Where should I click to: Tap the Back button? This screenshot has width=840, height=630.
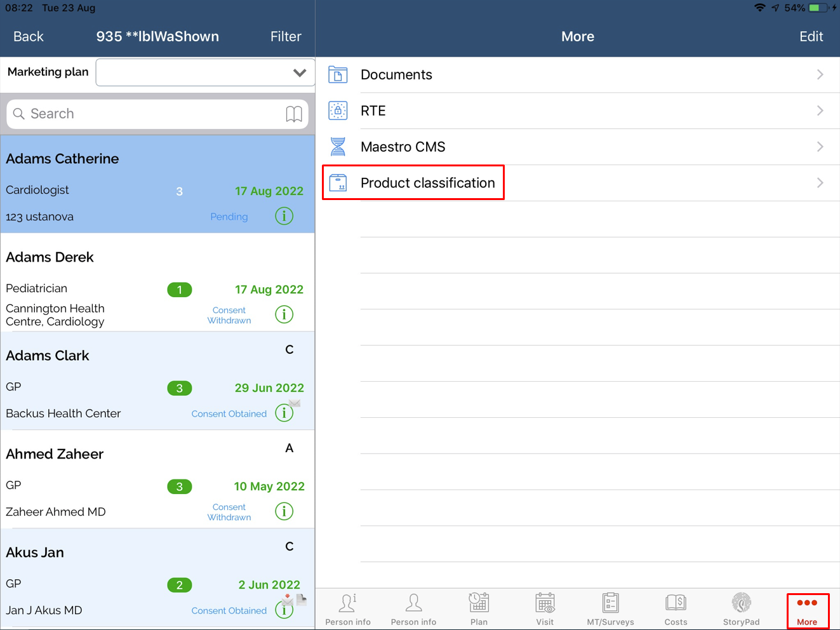click(29, 37)
